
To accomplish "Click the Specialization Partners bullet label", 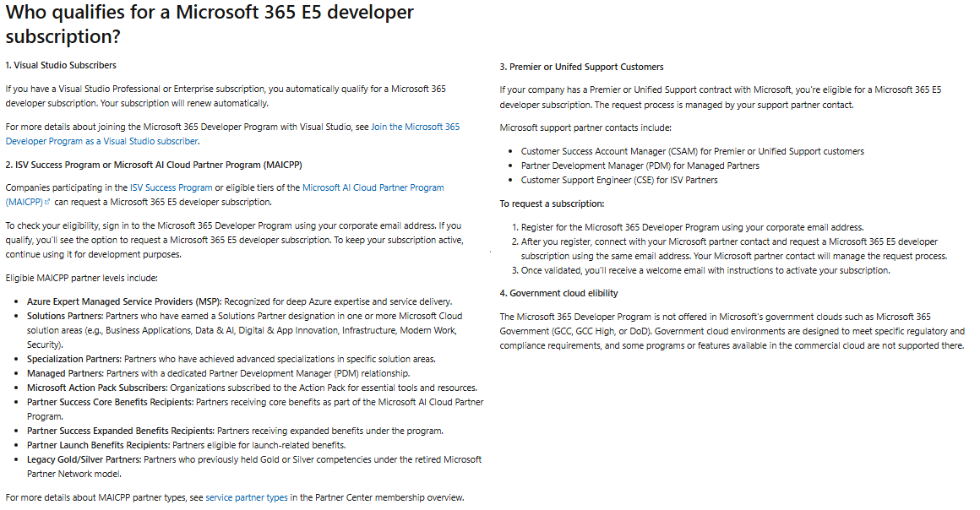I will (x=74, y=359).
